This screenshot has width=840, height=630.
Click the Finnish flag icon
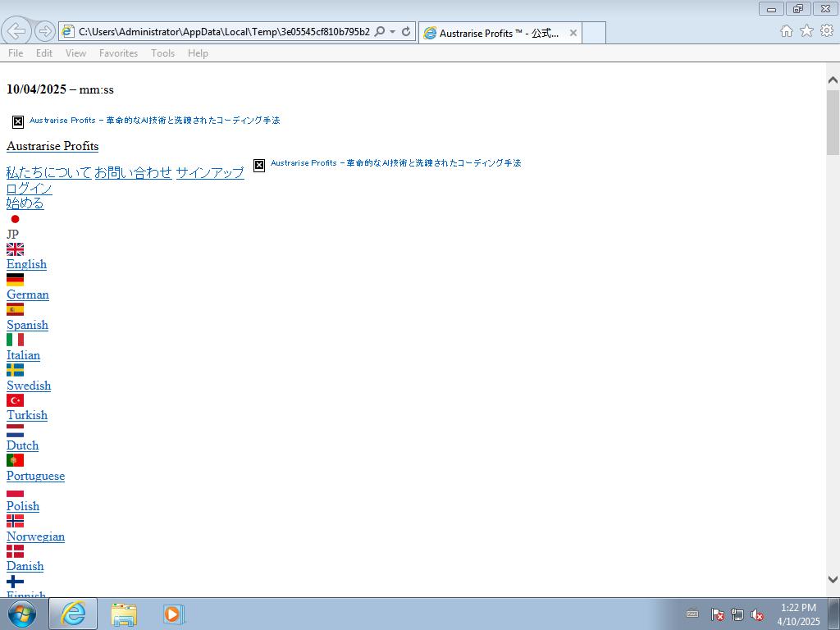click(15, 582)
